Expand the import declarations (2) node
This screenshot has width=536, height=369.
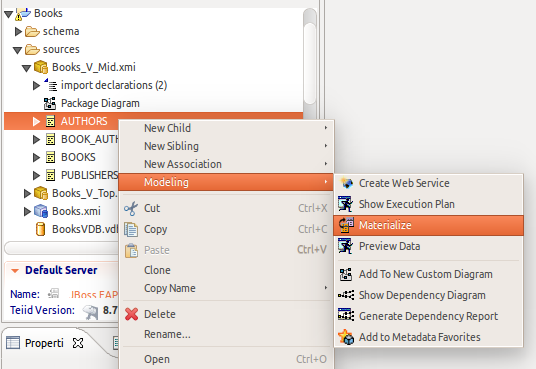pos(36,85)
